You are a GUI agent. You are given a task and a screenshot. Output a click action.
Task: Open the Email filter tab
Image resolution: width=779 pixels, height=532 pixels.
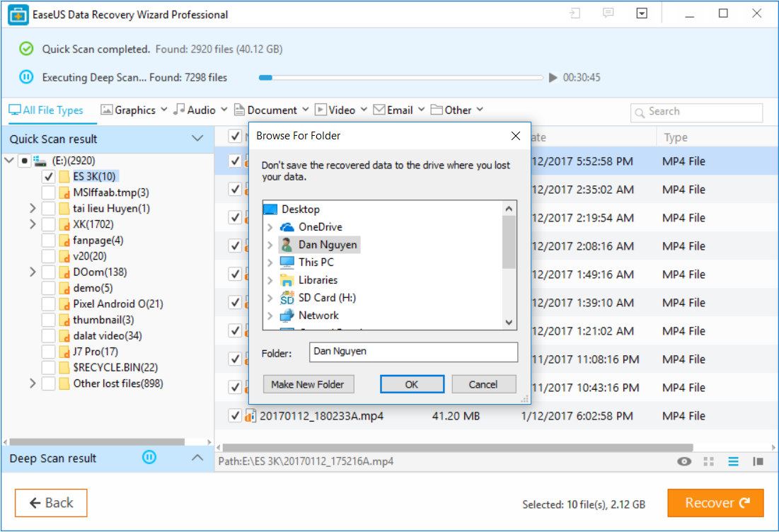[x=399, y=110]
